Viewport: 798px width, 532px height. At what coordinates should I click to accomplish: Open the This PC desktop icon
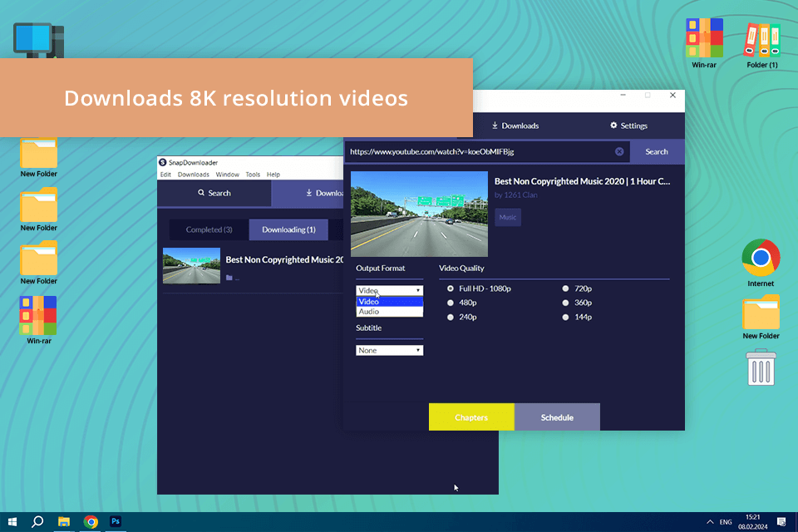coord(39,40)
